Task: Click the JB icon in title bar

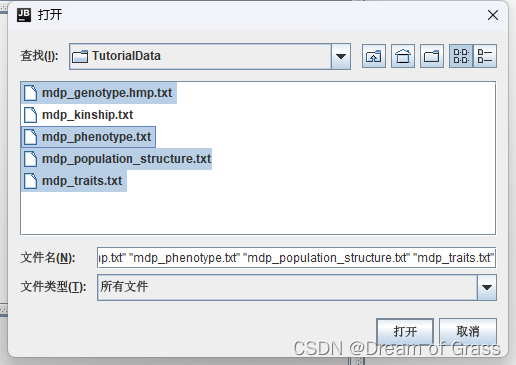Action: 24,15
